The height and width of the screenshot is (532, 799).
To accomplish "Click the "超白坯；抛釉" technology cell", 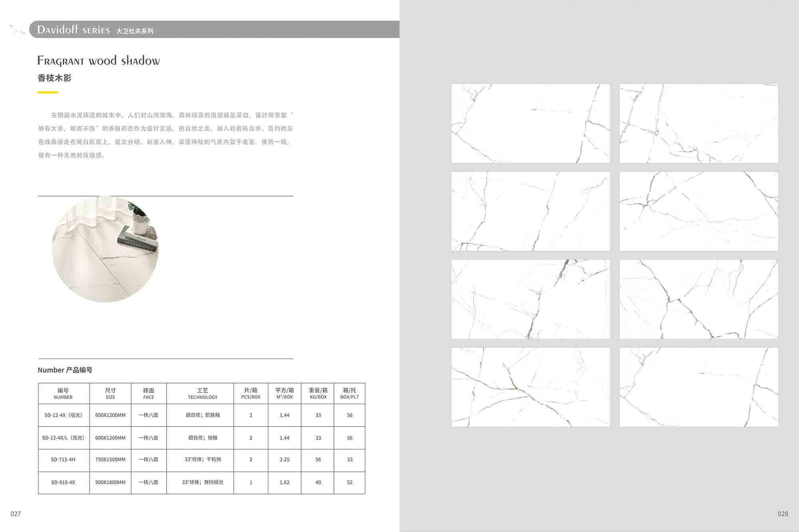I will point(203,438).
